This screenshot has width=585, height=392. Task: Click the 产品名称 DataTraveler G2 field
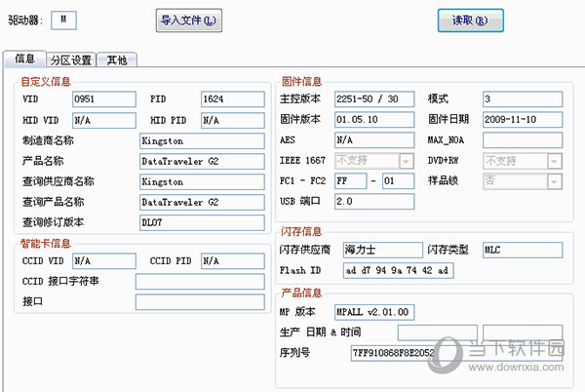201,161
